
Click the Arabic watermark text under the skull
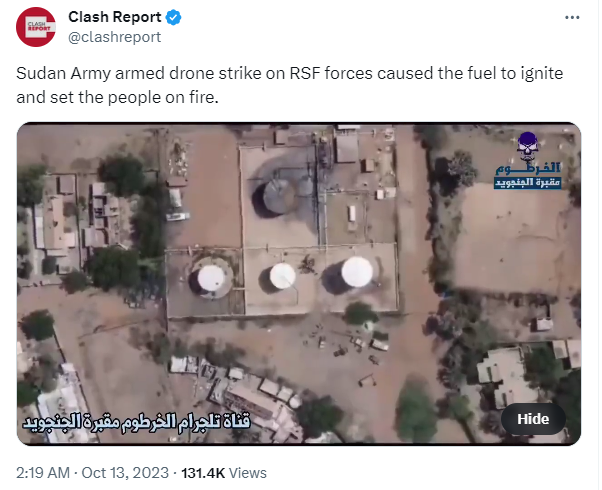[528, 176]
